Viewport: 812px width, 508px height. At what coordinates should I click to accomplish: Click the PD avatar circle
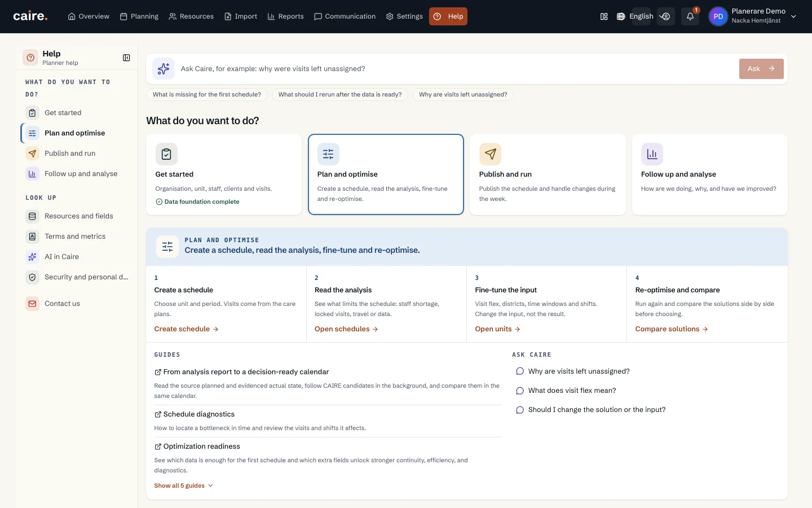(x=718, y=16)
